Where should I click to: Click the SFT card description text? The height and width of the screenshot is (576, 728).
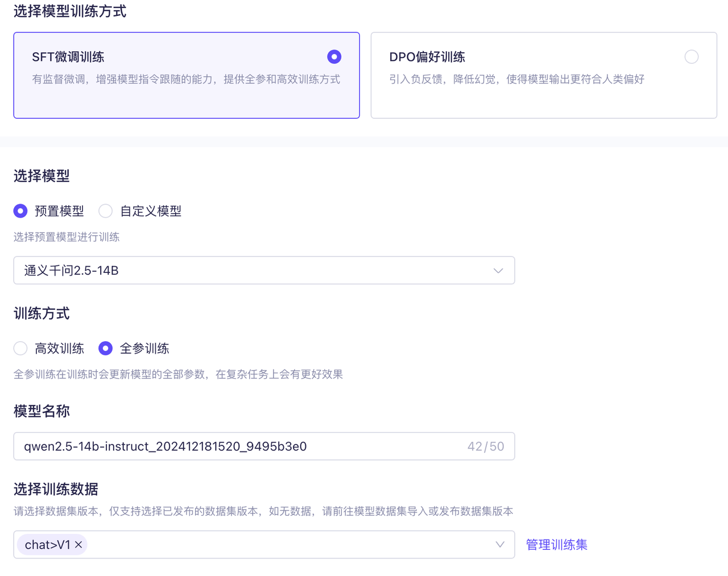click(x=186, y=79)
